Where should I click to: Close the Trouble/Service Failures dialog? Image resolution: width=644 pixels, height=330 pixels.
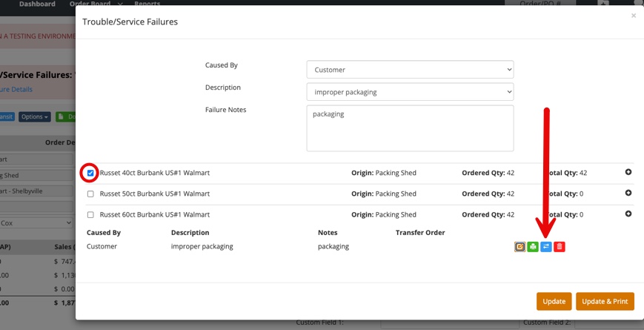tap(634, 16)
